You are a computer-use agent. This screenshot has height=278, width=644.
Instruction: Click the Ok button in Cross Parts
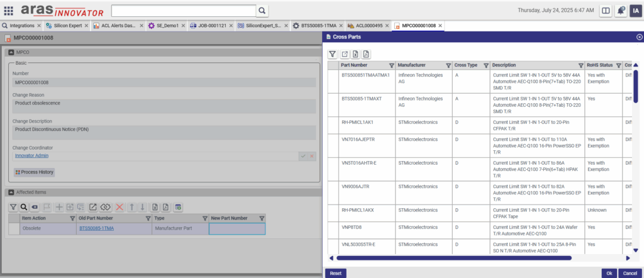[x=608, y=273]
